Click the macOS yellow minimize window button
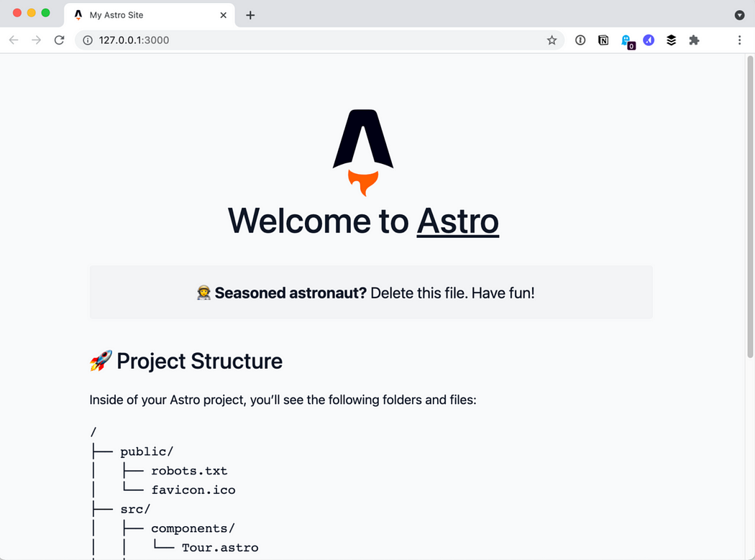Image resolution: width=755 pixels, height=560 pixels. pyautogui.click(x=32, y=13)
